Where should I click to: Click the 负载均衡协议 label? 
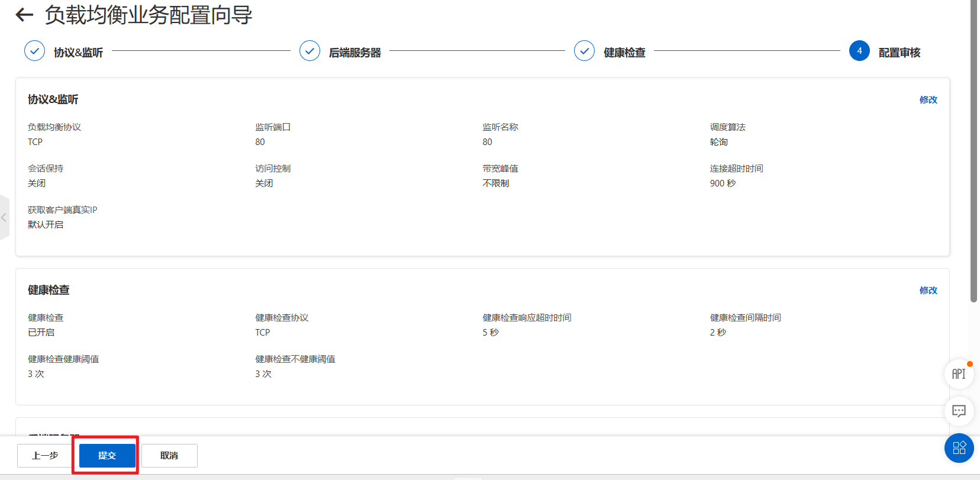point(54,127)
